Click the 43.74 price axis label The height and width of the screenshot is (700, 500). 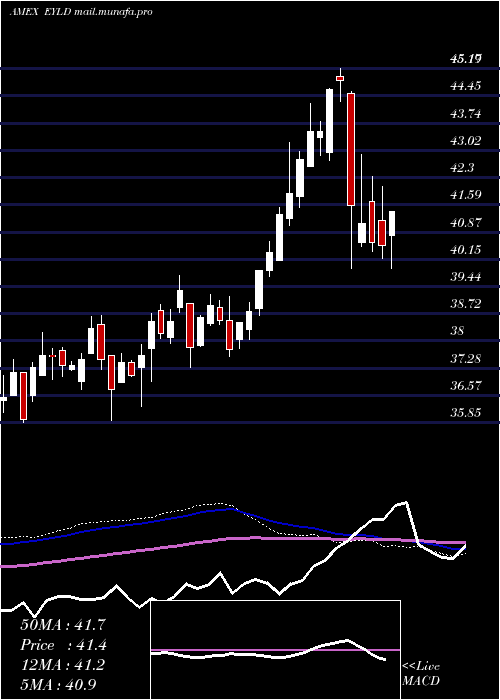[x=465, y=113]
